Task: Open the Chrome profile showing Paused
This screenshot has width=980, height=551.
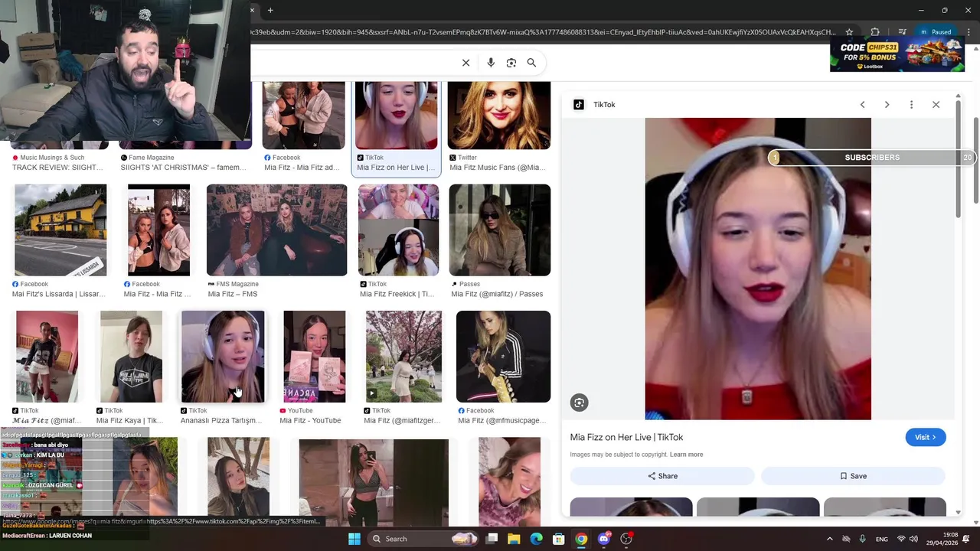Action: point(936,32)
